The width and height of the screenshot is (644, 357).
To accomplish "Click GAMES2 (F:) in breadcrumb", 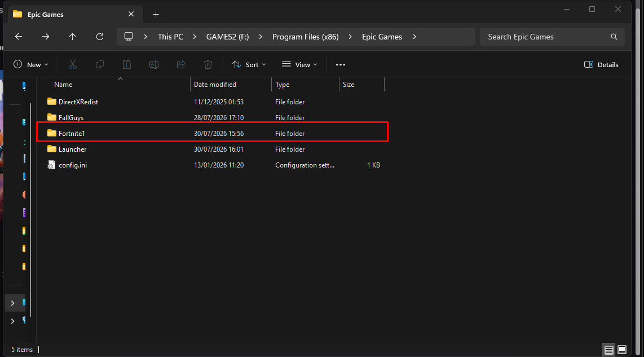I will click(227, 37).
